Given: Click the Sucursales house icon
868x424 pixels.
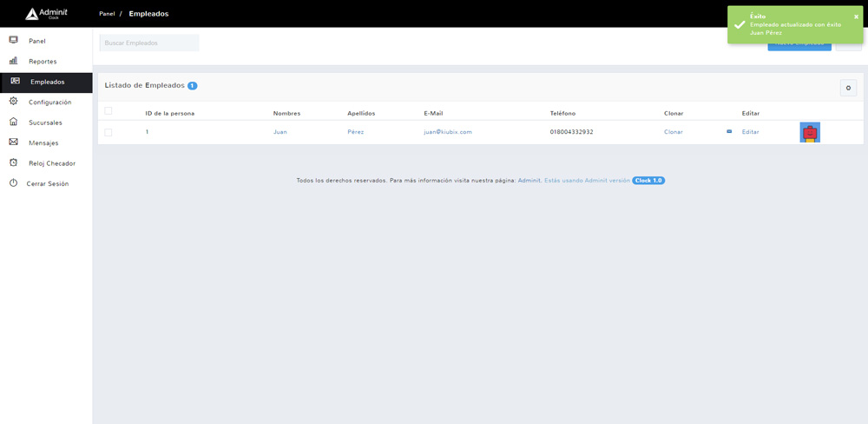Looking at the screenshot, I should 13,123.
